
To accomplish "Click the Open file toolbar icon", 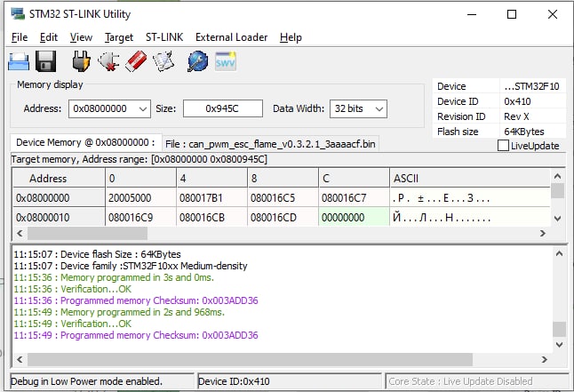I will pos(19,61).
